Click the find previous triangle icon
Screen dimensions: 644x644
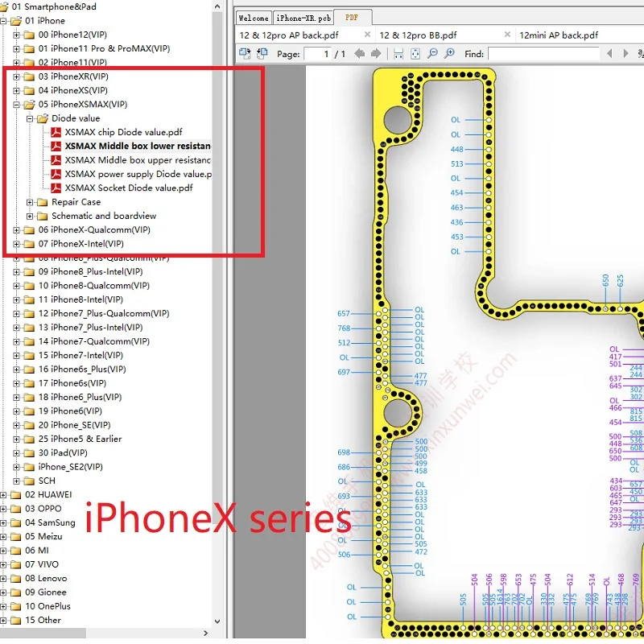[609, 53]
